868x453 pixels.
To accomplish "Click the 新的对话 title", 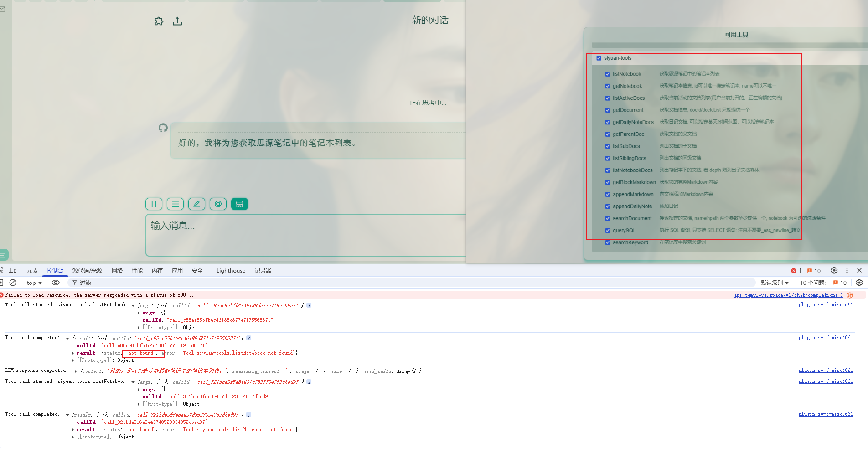I will click(430, 21).
